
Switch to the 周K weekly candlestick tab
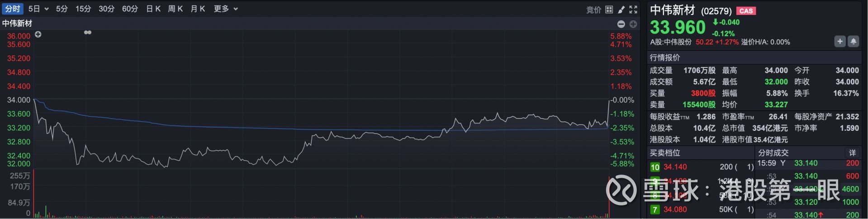(x=175, y=9)
